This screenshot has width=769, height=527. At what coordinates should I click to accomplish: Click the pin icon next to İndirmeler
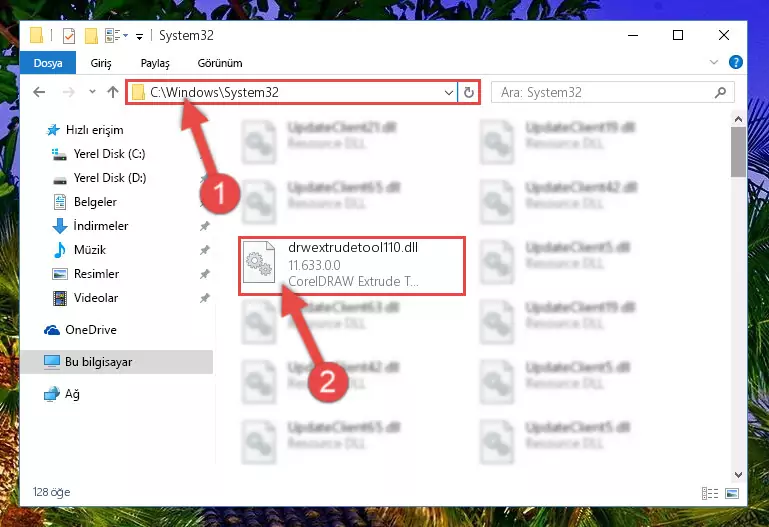pyautogui.click(x=205, y=226)
